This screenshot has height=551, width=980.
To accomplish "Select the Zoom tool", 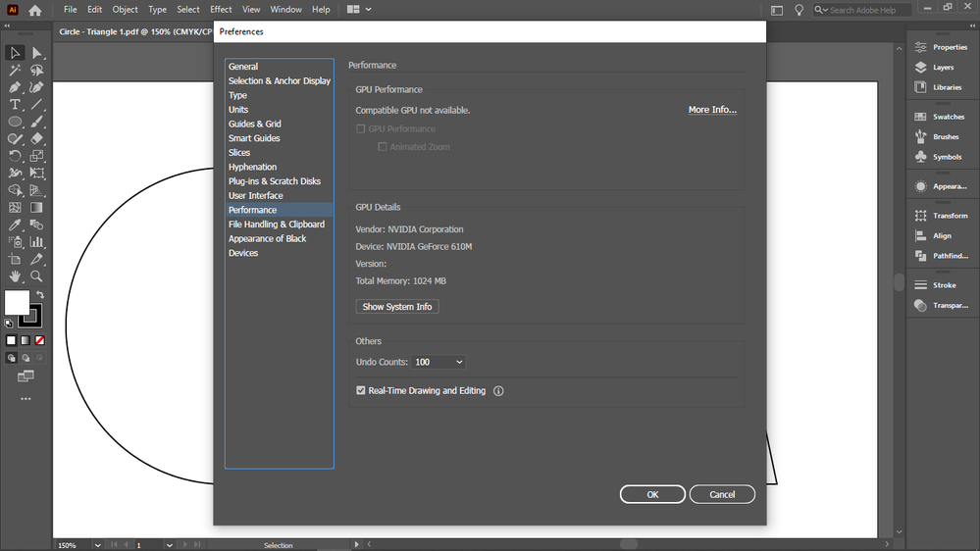I will (x=37, y=276).
